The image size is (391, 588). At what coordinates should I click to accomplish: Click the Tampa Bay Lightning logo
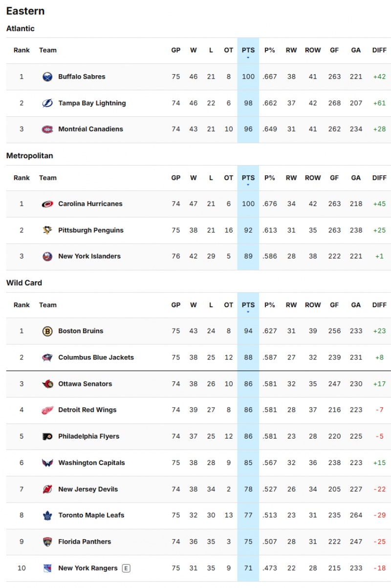47,103
